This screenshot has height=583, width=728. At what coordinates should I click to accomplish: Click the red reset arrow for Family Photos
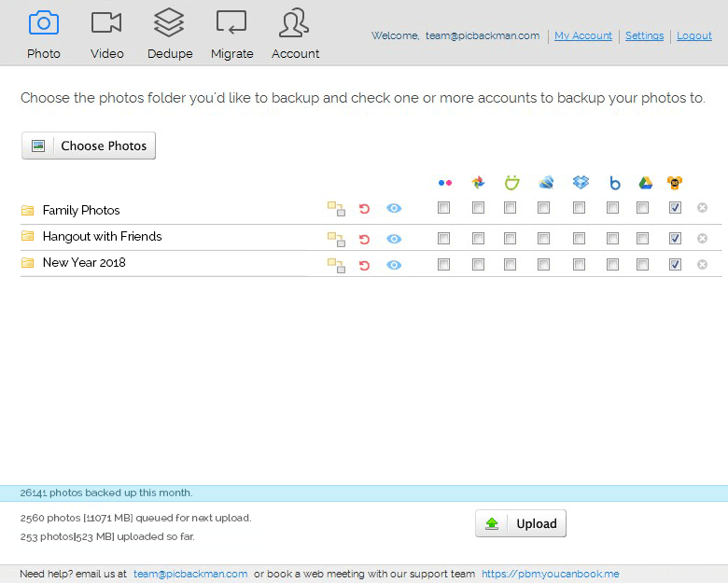tap(364, 209)
